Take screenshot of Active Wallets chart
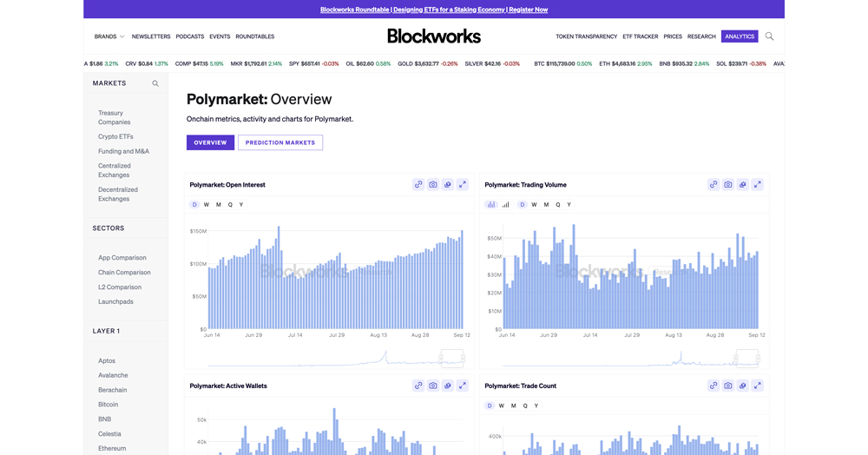This screenshot has width=868, height=455. 433,386
